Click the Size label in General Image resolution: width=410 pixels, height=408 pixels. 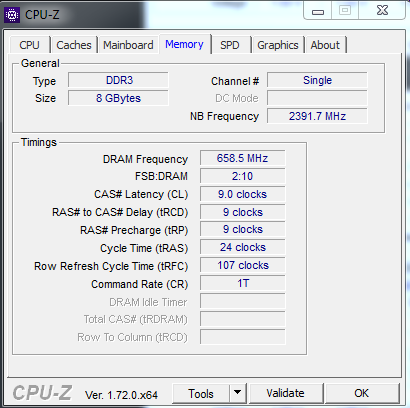45,98
